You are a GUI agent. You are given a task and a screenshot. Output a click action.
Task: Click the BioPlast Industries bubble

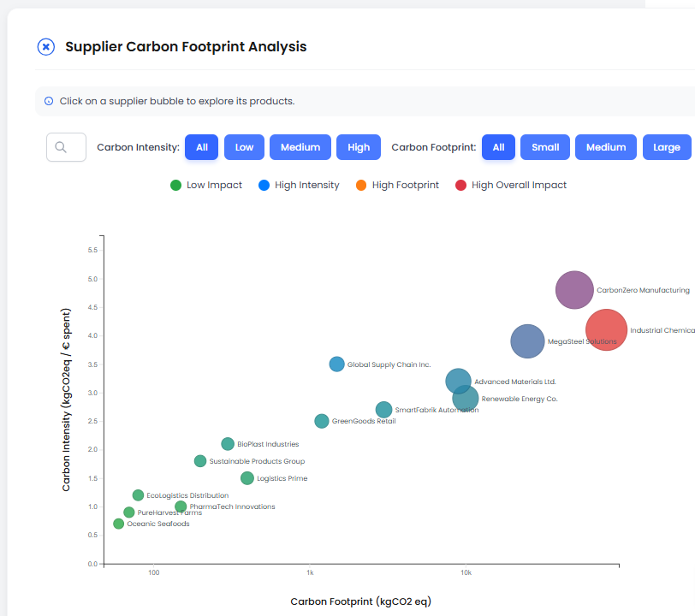228,444
